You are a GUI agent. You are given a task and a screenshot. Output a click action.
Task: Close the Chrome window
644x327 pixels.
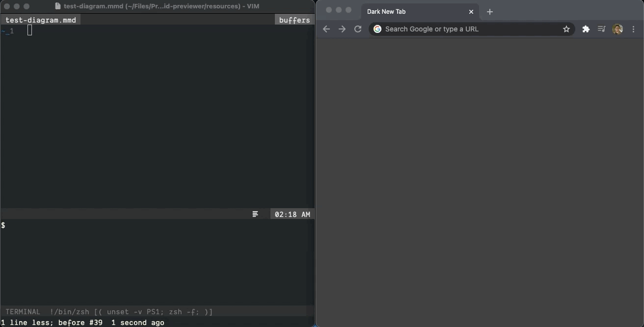329,10
